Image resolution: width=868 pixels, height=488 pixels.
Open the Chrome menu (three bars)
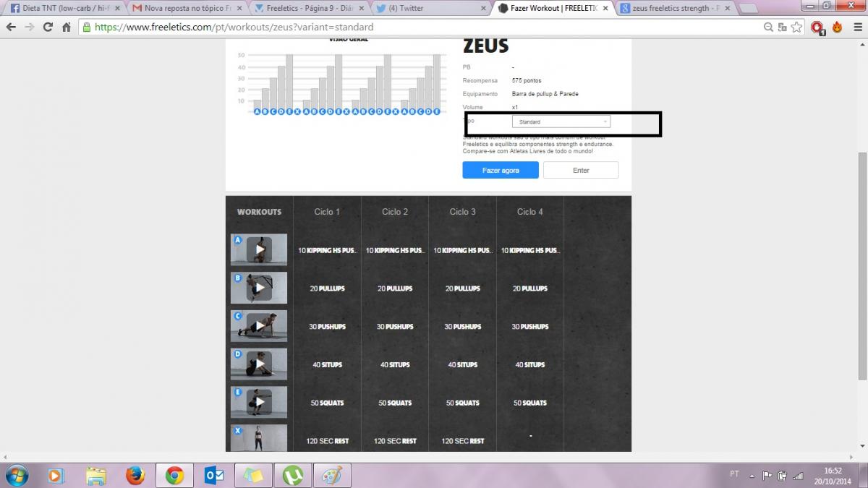pos(856,27)
